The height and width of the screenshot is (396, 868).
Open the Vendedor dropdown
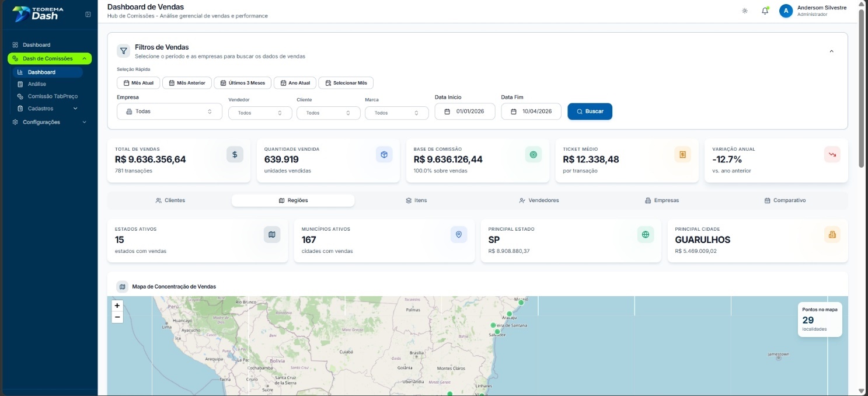tap(260, 113)
